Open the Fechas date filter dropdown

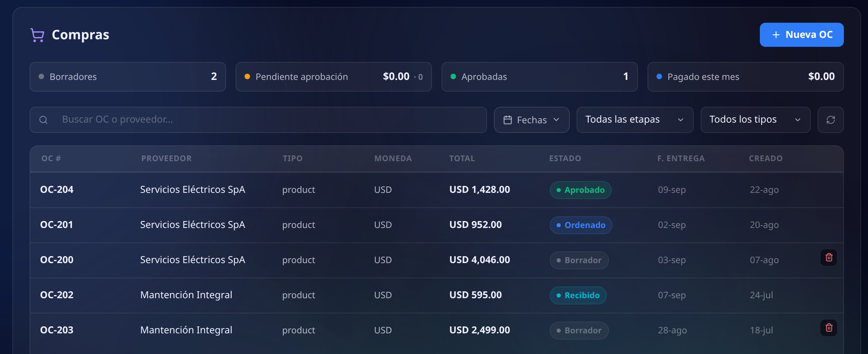[531, 120]
